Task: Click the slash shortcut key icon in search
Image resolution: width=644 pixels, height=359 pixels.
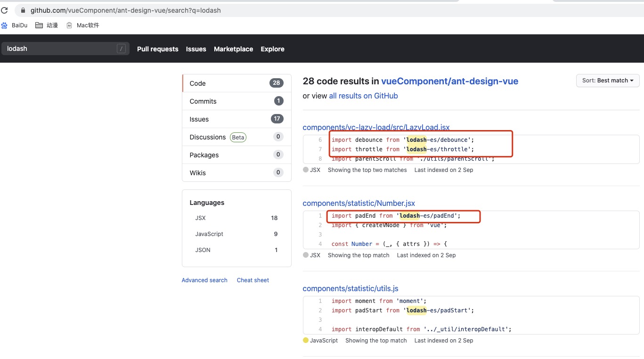Action: click(122, 49)
